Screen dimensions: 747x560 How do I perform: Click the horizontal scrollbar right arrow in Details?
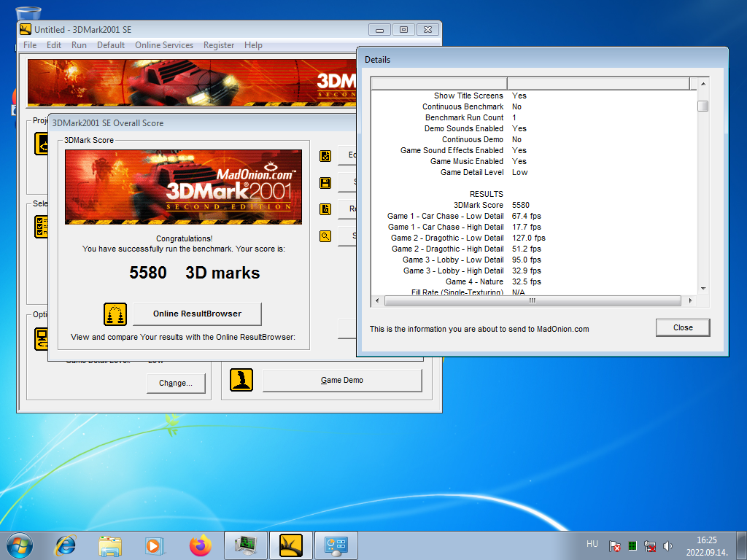coord(690,301)
